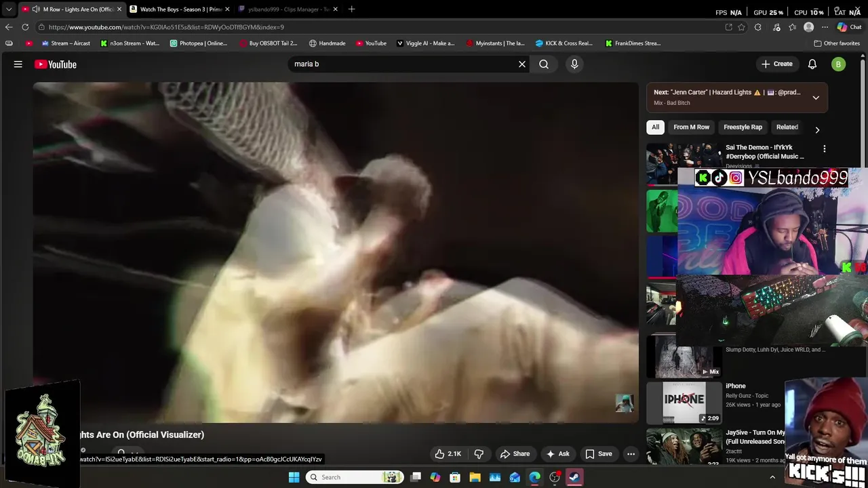Expand the Mix - Bad Bitch queue

point(816,98)
